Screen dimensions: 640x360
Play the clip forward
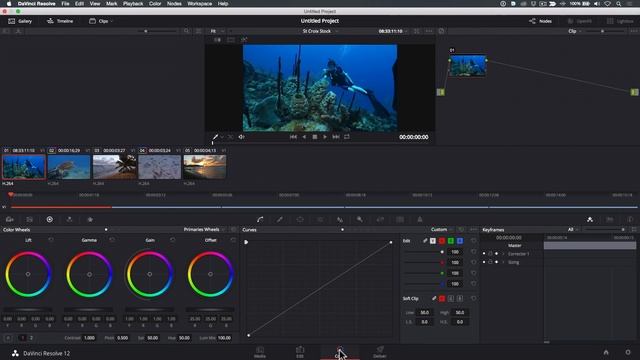click(x=325, y=137)
